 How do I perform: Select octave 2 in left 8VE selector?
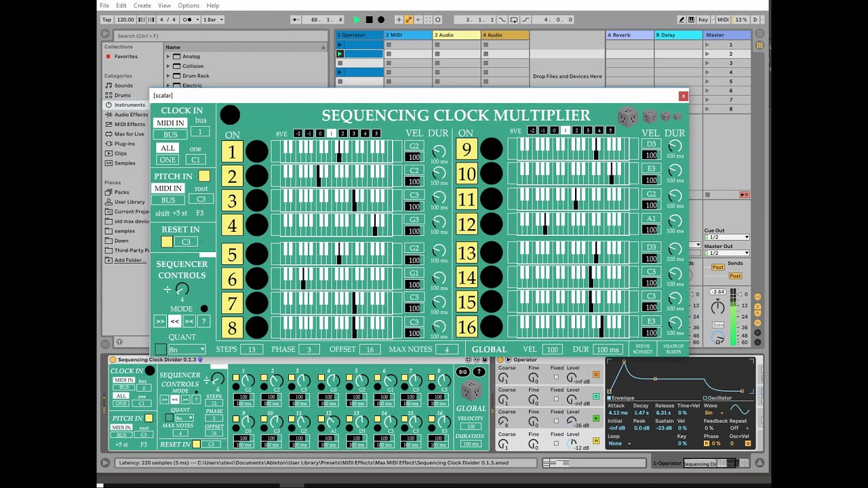[342, 134]
